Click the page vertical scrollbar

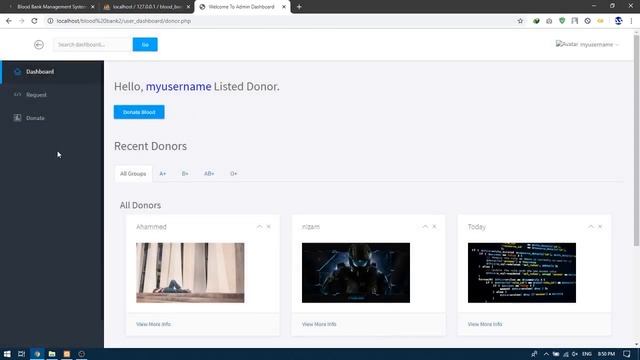click(636, 141)
